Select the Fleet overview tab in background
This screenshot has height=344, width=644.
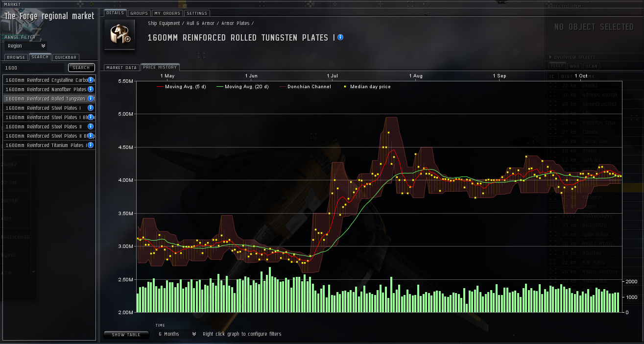[x=557, y=66]
